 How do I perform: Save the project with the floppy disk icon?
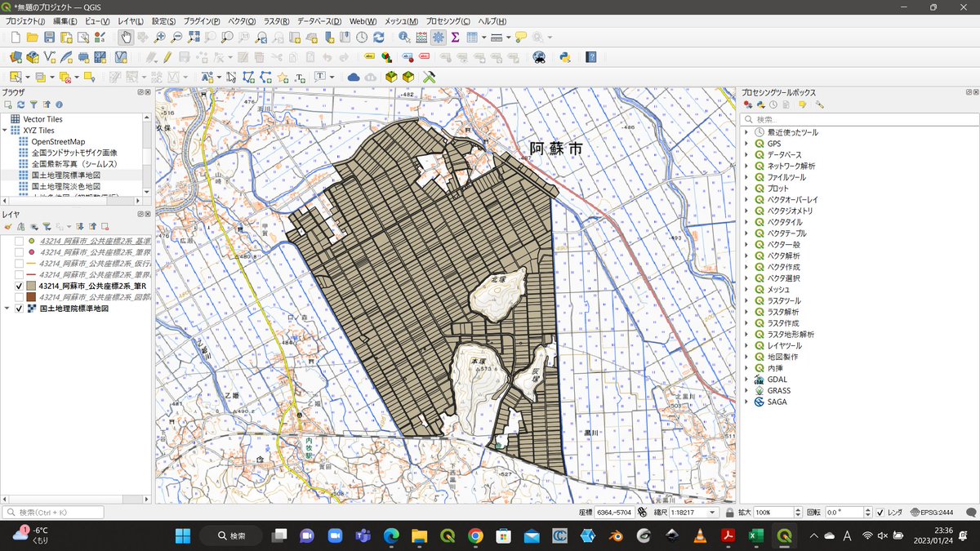coord(49,38)
